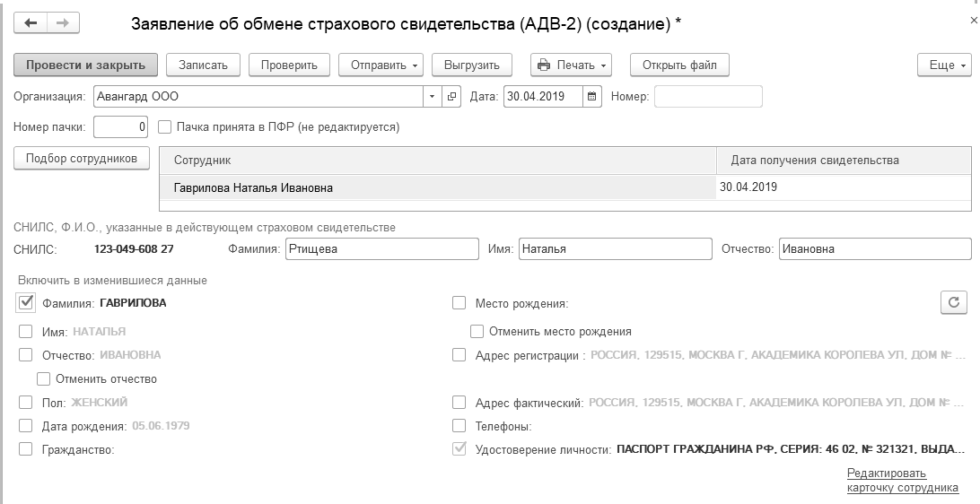The image size is (980, 504).
Task: Check the Дата рождения checkbox
Action: [26, 426]
